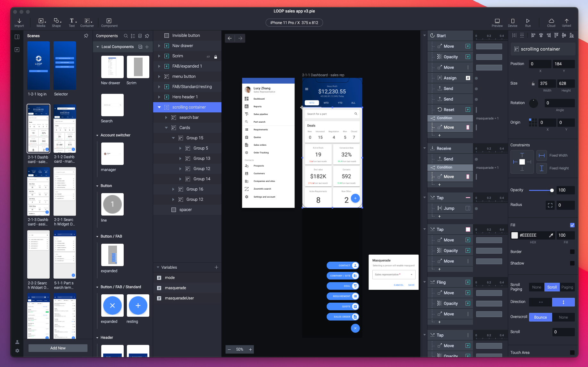Zoom in with the plus button
Screen dimensions: 588x367
250,349
